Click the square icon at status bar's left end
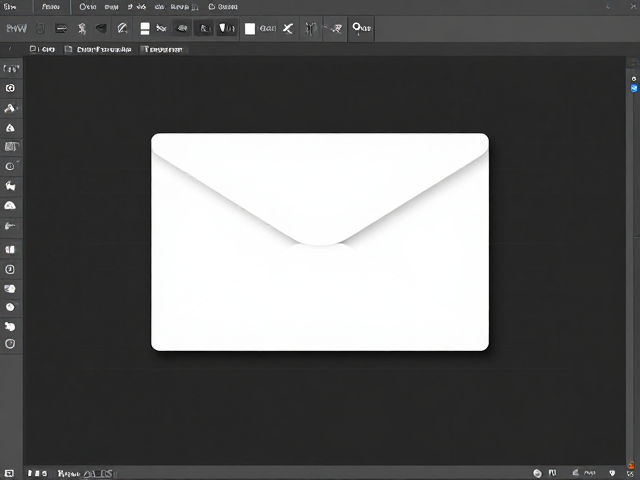The width and height of the screenshot is (640, 480). click(9, 473)
